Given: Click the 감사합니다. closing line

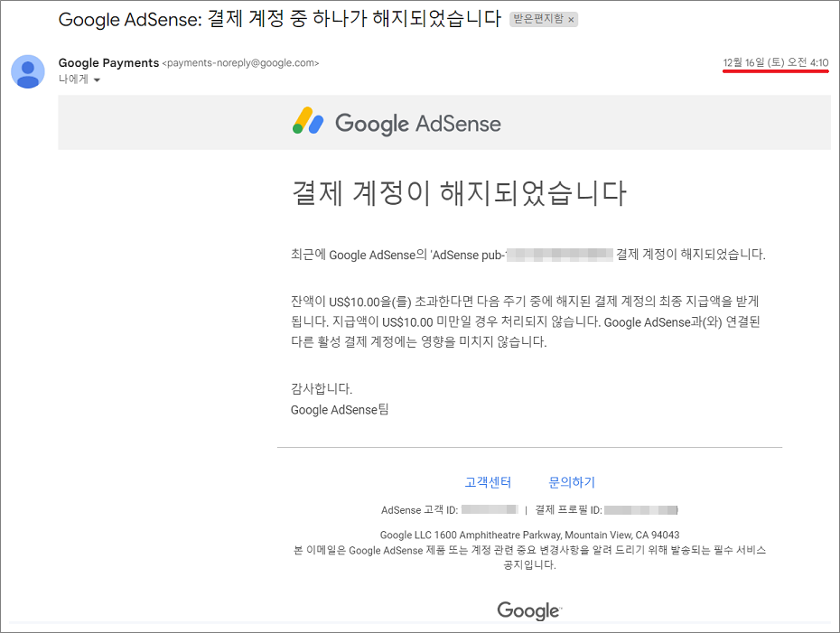Looking at the screenshot, I should [x=322, y=388].
